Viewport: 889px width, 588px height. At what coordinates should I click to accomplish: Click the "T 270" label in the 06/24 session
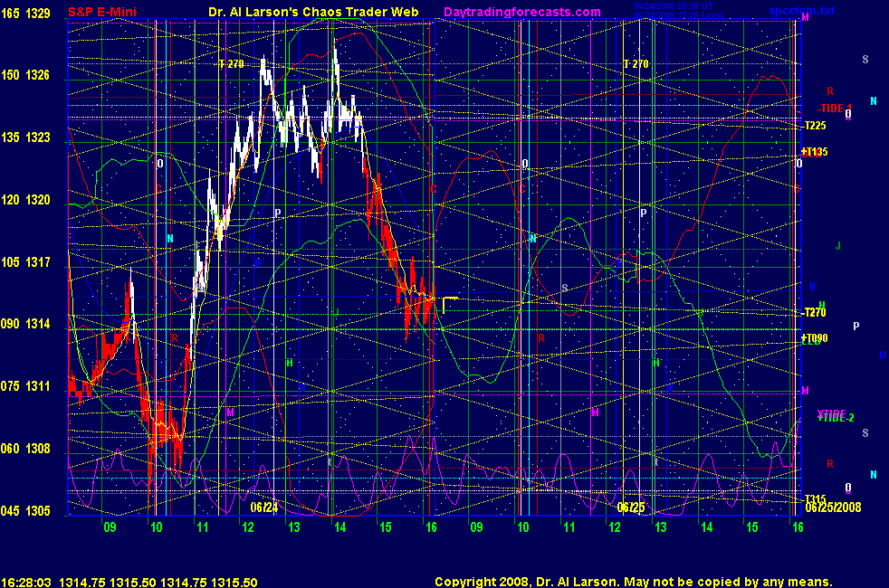click(x=232, y=64)
